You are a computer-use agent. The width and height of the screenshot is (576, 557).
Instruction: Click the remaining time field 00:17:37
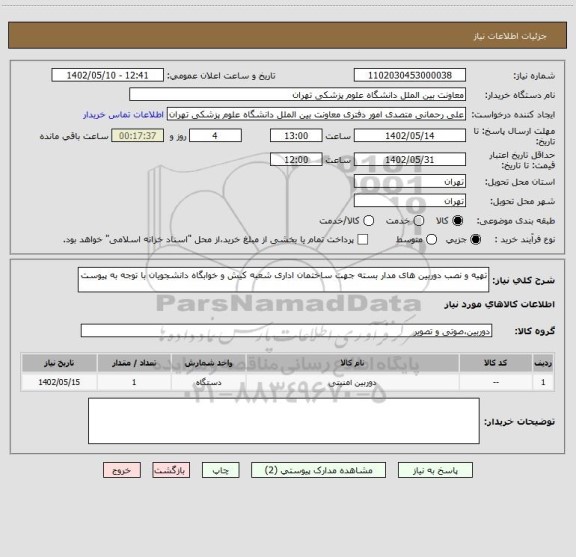pos(138,136)
